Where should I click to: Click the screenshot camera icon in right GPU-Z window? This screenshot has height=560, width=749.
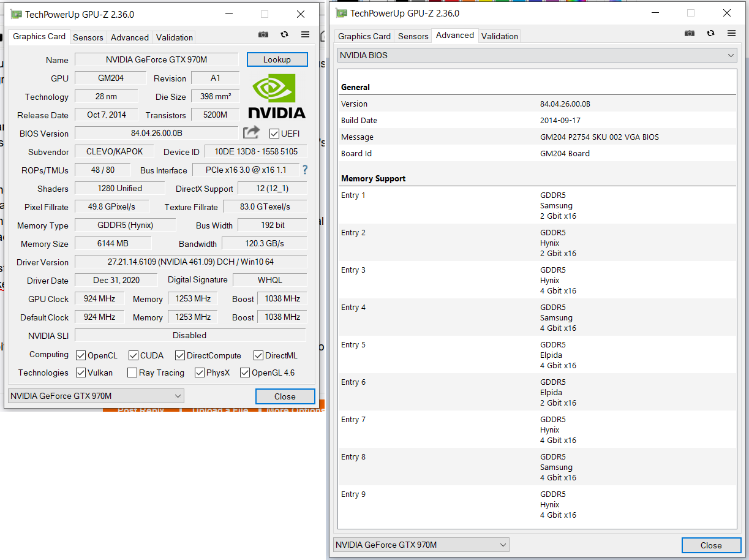pos(690,33)
